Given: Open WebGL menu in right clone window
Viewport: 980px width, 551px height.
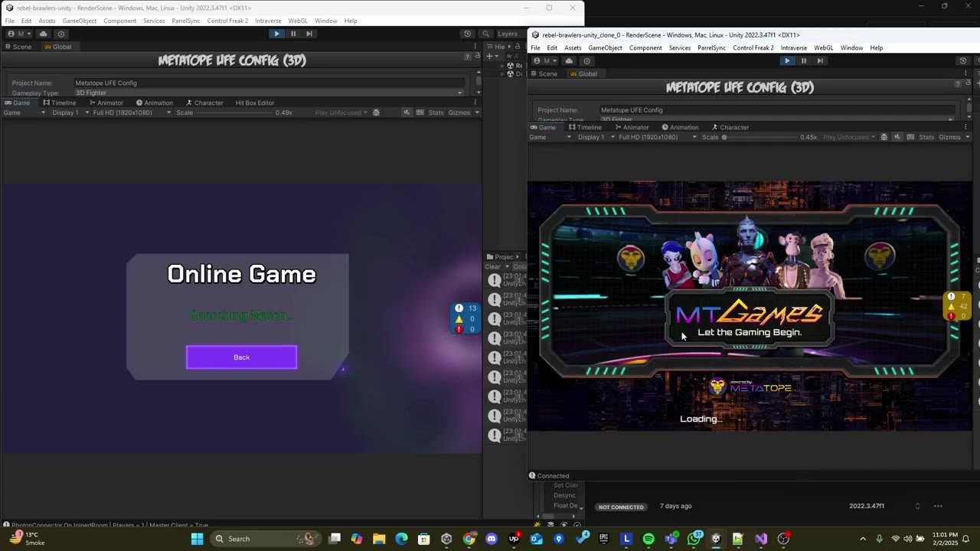Looking at the screenshot, I should [x=823, y=47].
